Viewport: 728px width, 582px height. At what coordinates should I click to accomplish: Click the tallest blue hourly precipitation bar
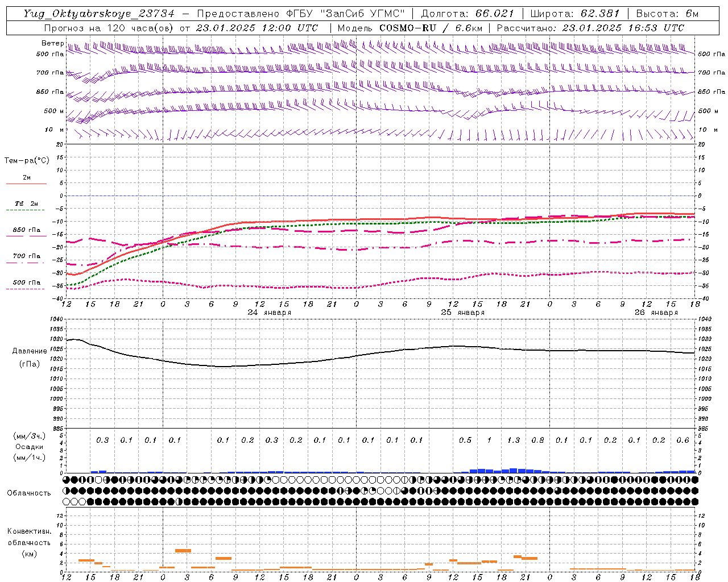[x=514, y=470]
